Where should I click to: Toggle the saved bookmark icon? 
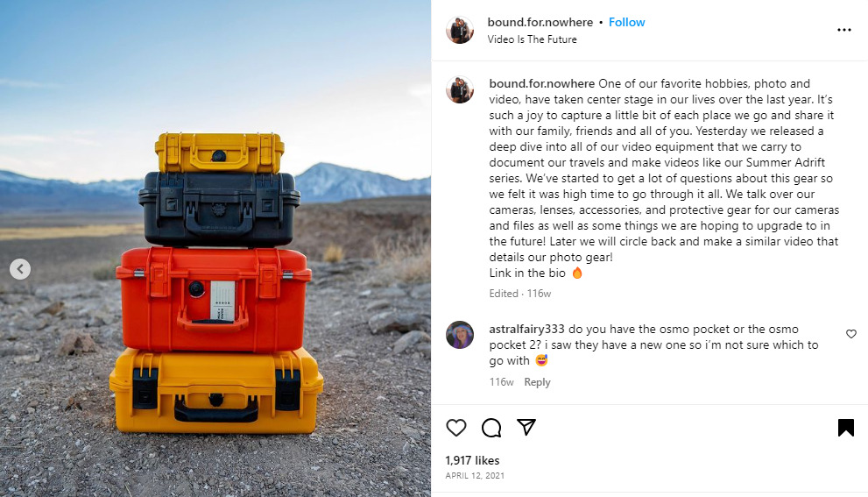(x=846, y=428)
